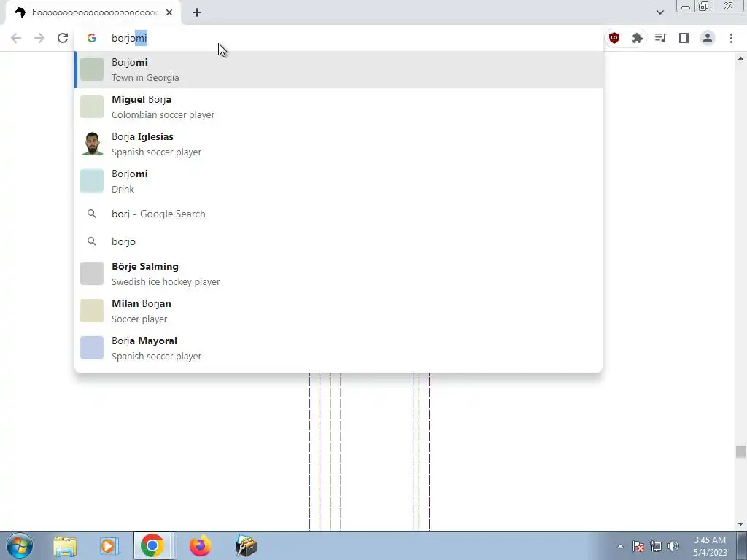Open a new tab with plus button
747x560 pixels.
click(x=197, y=13)
